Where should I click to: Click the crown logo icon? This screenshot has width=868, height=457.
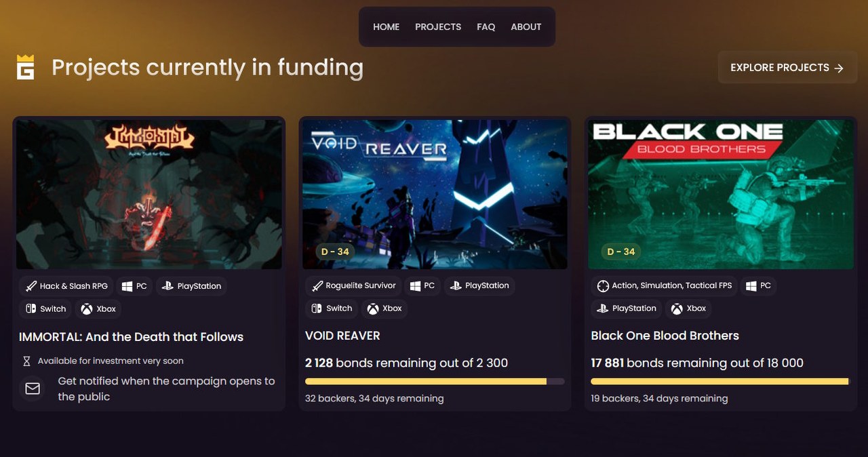pyautogui.click(x=24, y=66)
